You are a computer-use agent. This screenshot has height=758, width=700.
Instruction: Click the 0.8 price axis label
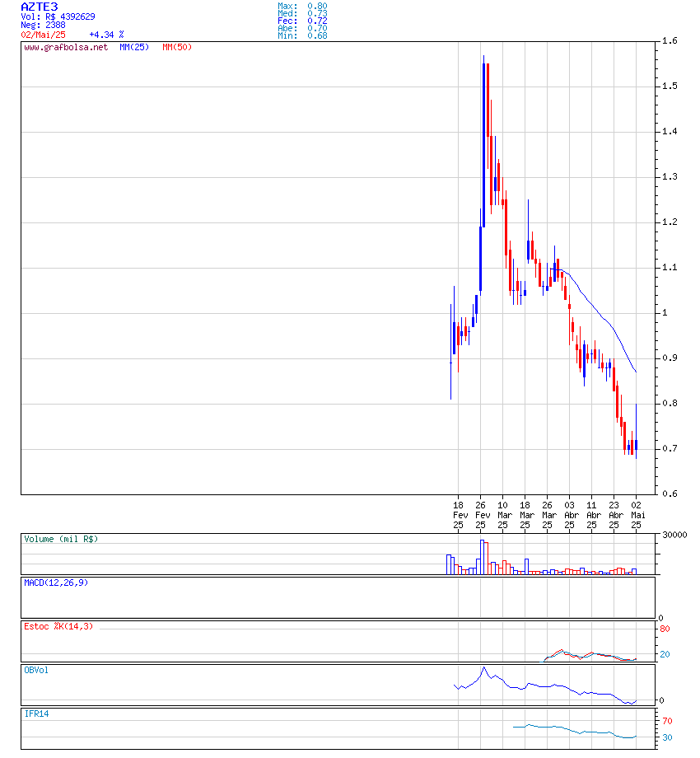(670, 403)
